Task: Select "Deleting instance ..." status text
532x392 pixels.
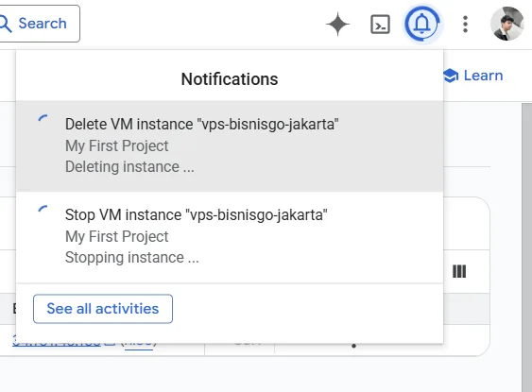Action: click(x=129, y=167)
